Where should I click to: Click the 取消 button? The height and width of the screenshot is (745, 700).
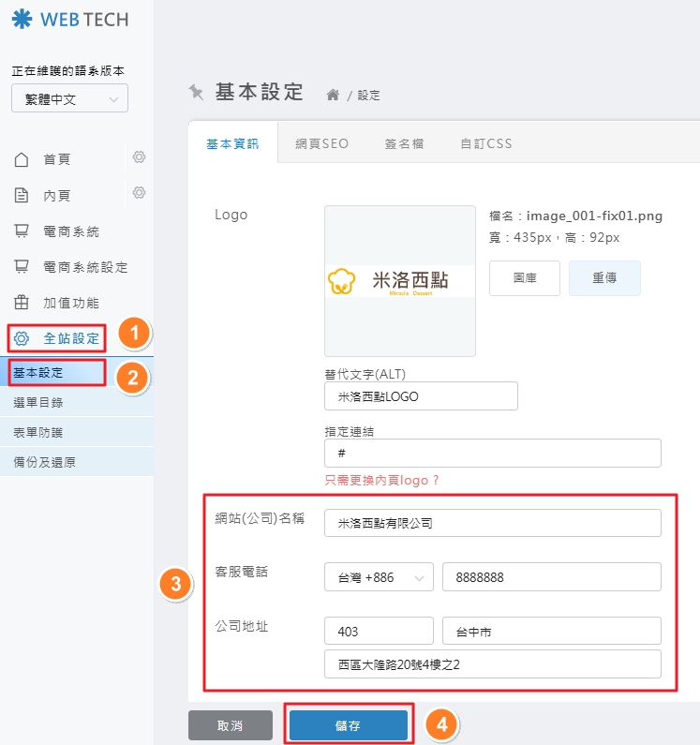(231, 725)
